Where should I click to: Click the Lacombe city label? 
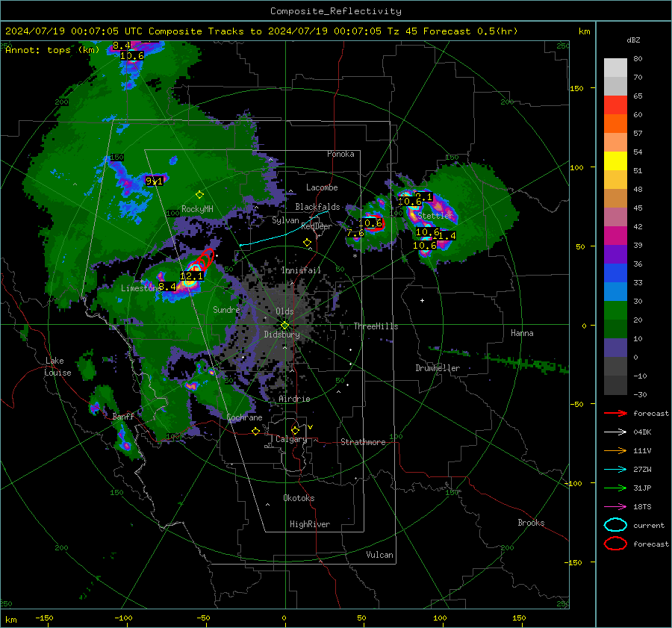point(322,187)
